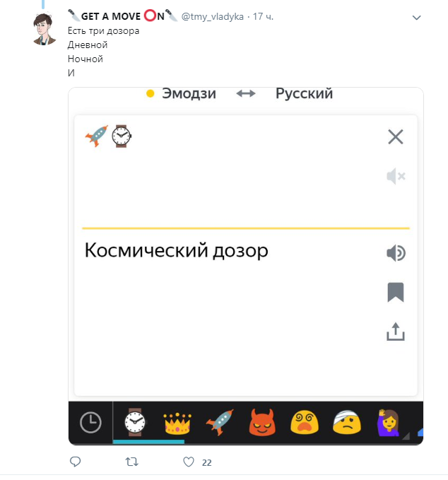Pick the wristwatch emoji on keyboard
Viewport: 448px width, 480px height.
(135, 422)
